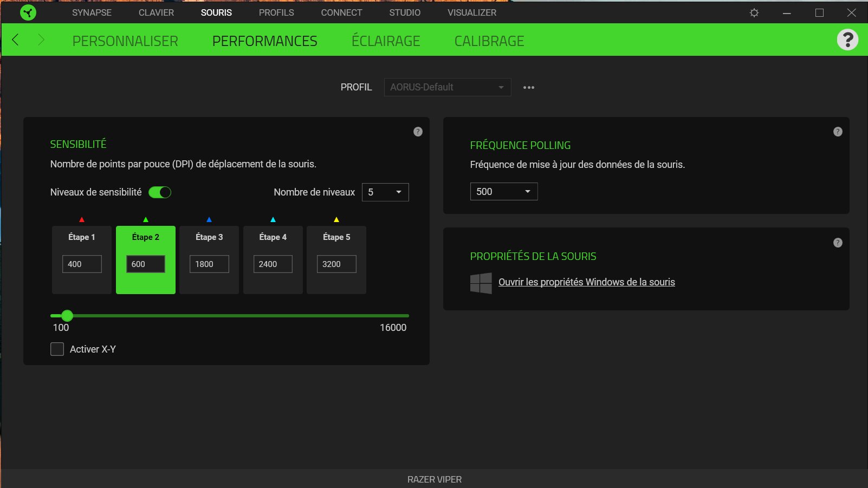The height and width of the screenshot is (488, 868).
Task: Open profile options via the ellipsis icon
Action: (x=529, y=87)
